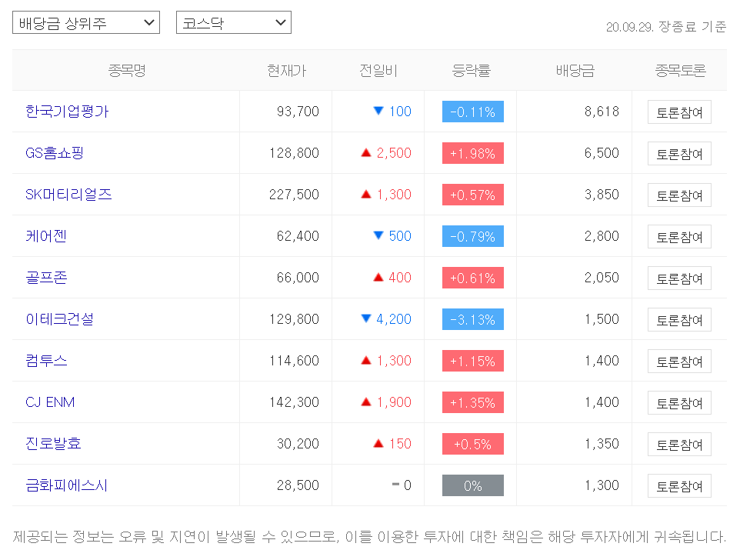The width and height of the screenshot is (740, 560).
Task: Click the 62,400 current price
Action: click(298, 236)
